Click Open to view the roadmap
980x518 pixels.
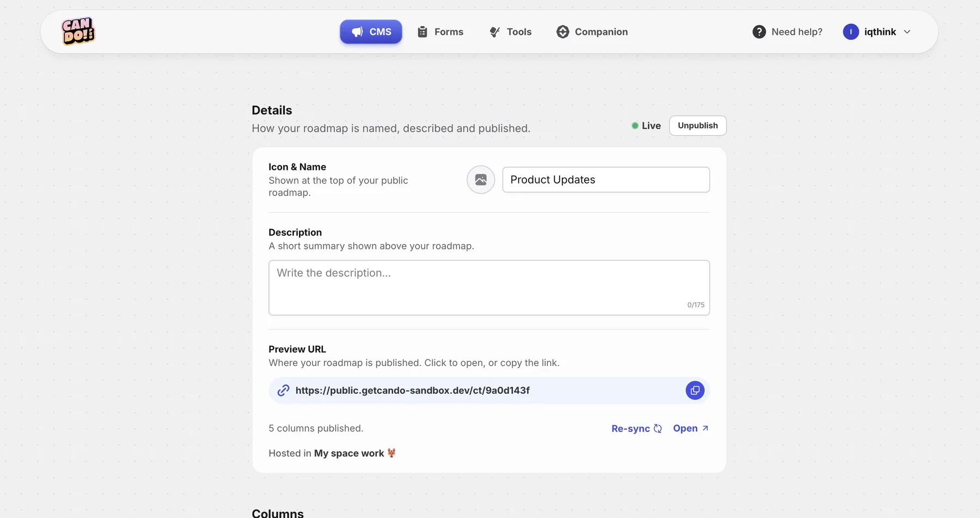pyautogui.click(x=691, y=428)
